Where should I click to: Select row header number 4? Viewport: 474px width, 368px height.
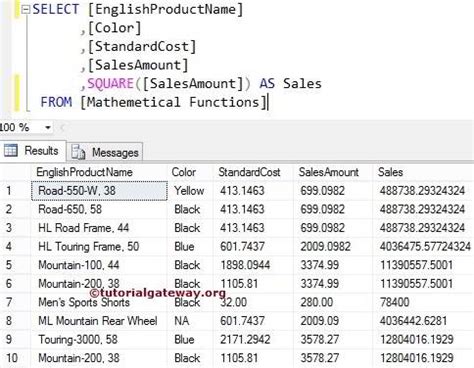(15, 247)
